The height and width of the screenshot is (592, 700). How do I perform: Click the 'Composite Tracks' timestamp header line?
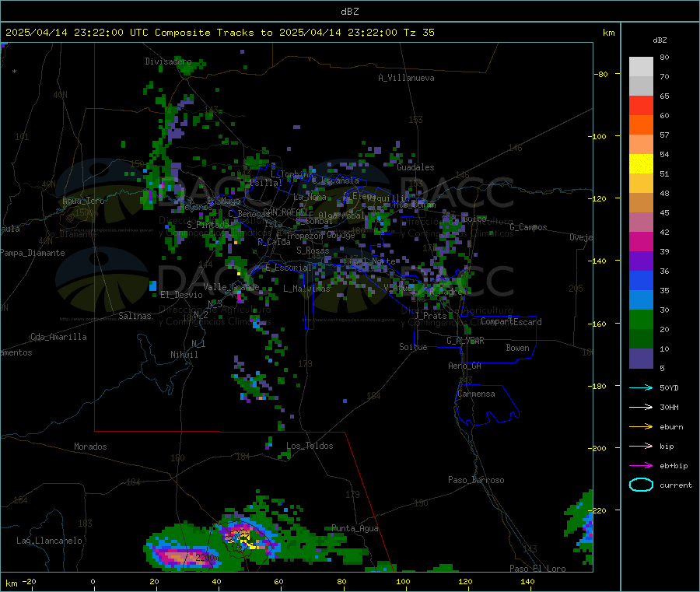pyautogui.click(x=219, y=33)
